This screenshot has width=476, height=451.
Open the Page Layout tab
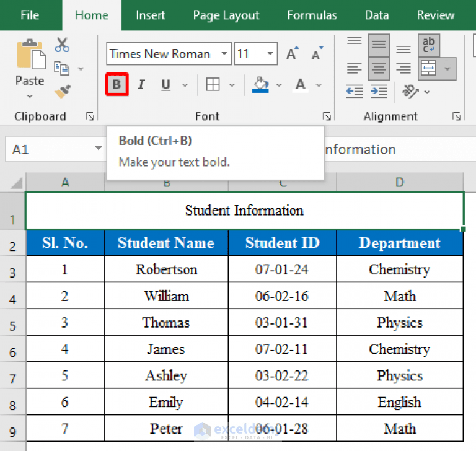tap(226, 15)
